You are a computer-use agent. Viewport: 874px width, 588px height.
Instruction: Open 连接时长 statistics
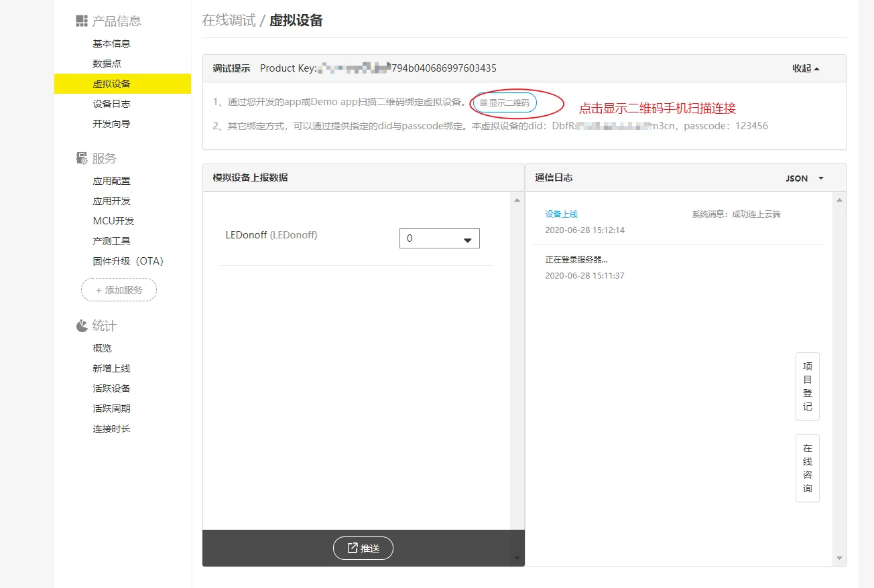(x=111, y=429)
